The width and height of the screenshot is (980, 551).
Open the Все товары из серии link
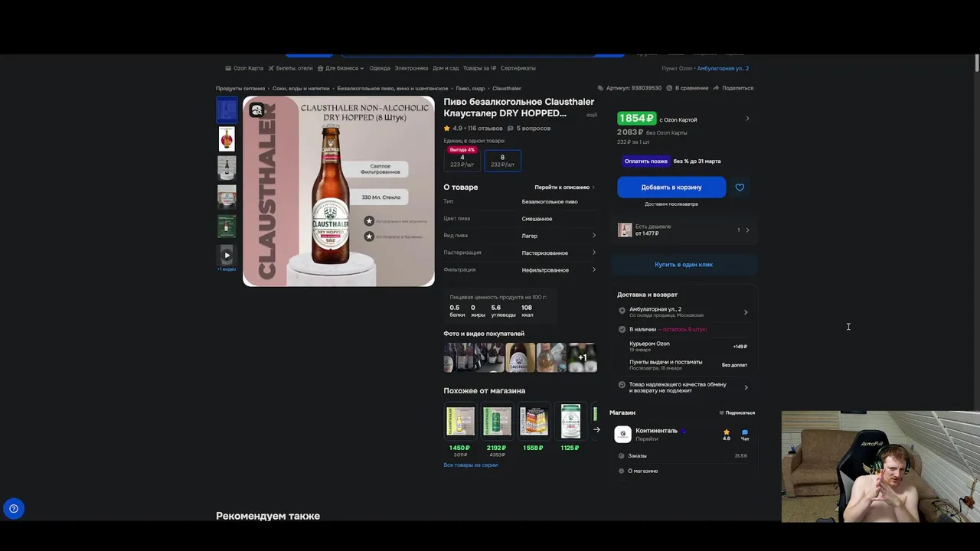pyautogui.click(x=470, y=465)
